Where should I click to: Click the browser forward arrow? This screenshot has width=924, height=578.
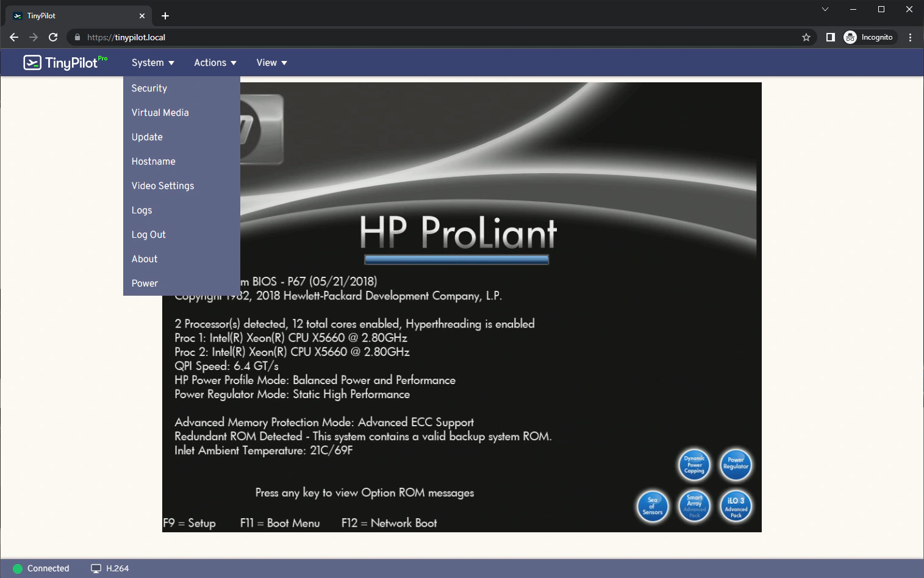tap(34, 37)
